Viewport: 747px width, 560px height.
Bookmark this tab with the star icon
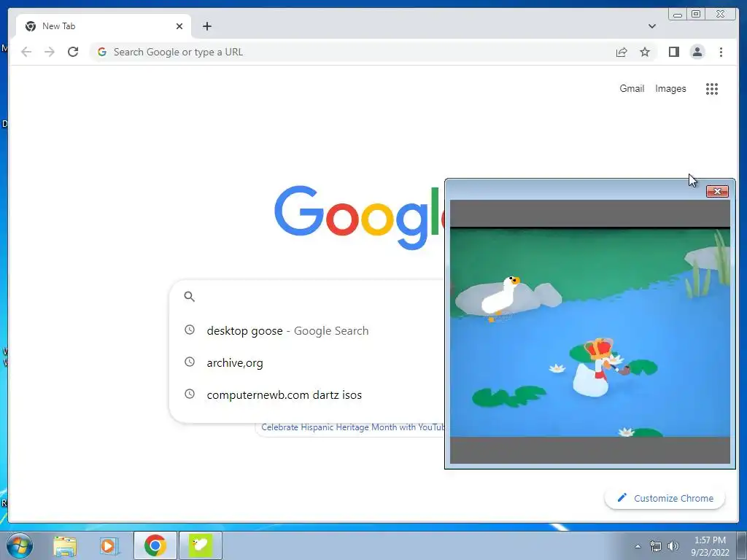(645, 52)
